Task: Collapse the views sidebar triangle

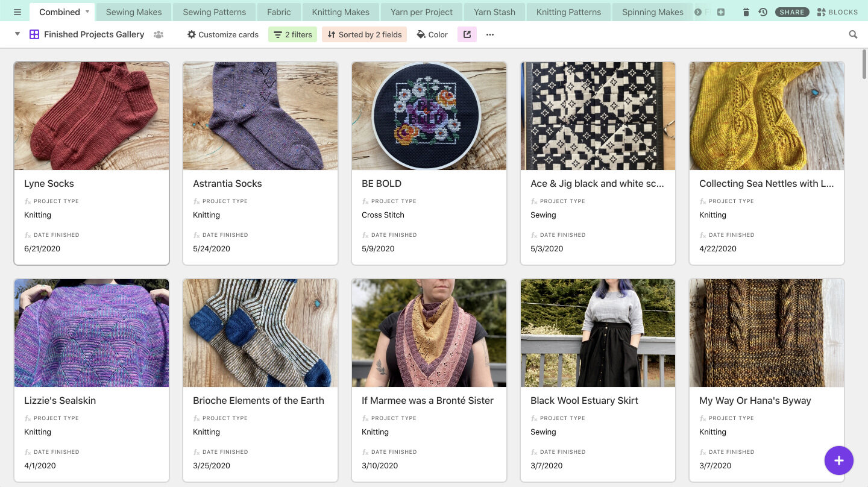Action: 17,34
